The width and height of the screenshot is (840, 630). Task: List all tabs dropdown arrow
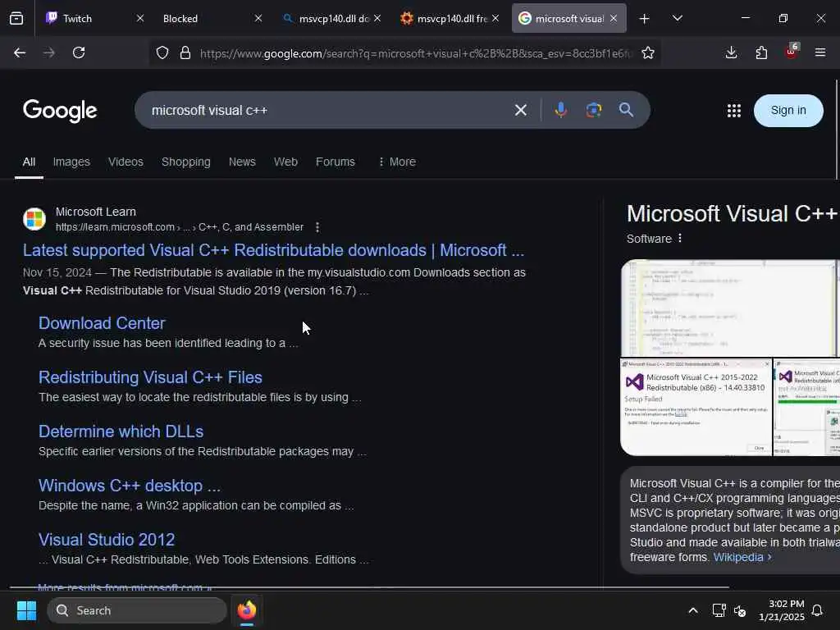coord(677,18)
